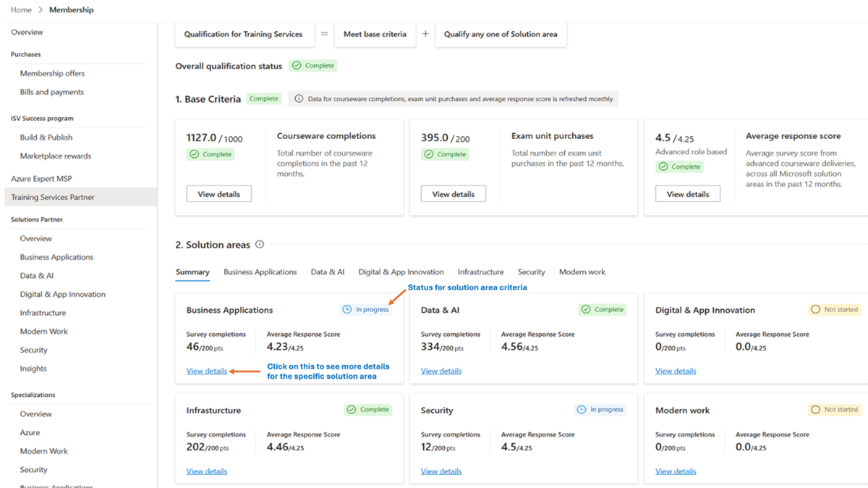Select Marketplace rewards in sidebar
Screen dimensions: 868x488
56,156
